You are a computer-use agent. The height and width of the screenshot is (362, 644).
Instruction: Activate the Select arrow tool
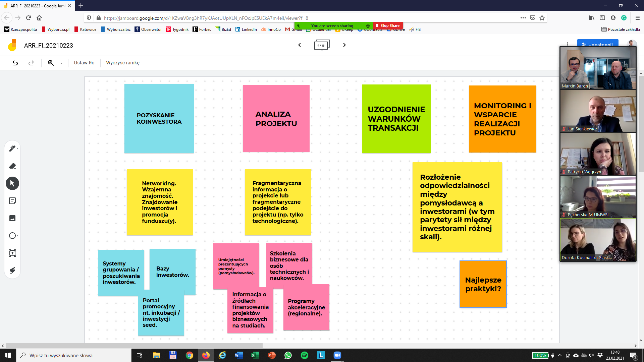pyautogui.click(x=12, y=183)
